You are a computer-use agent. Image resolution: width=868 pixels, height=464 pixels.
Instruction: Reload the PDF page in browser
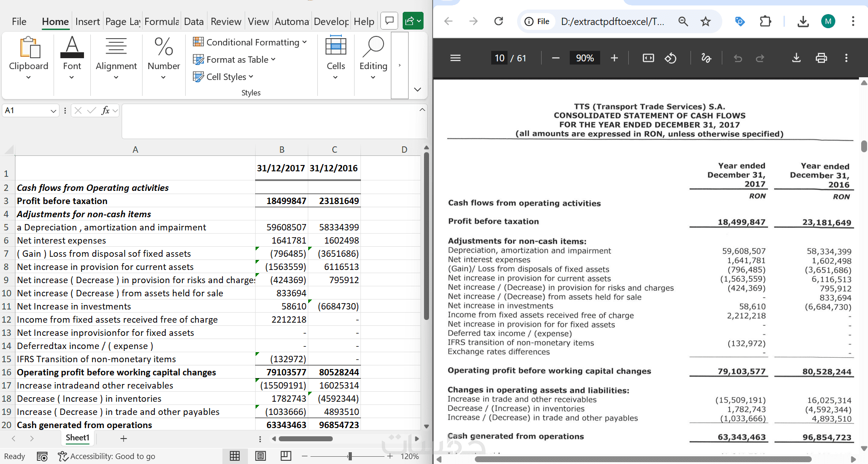point(498,21)
